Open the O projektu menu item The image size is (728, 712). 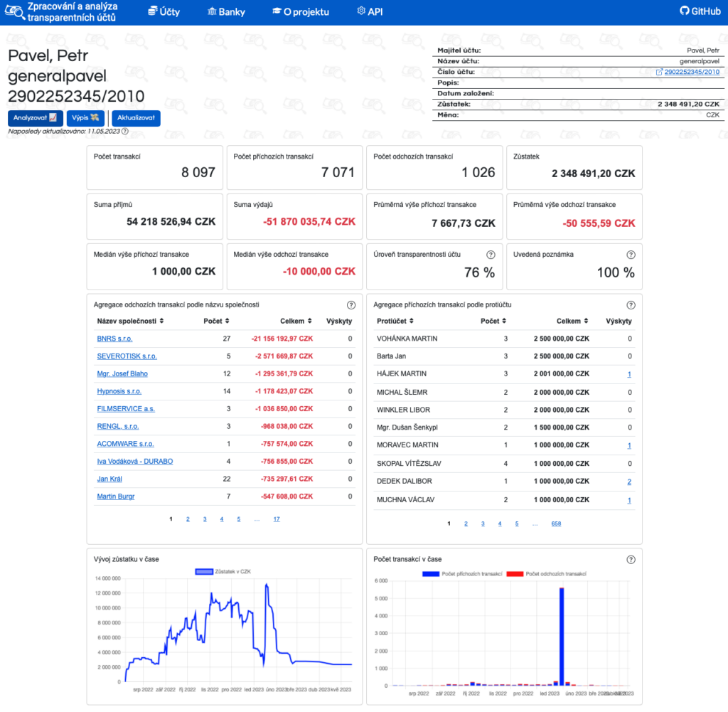[301, 11]
